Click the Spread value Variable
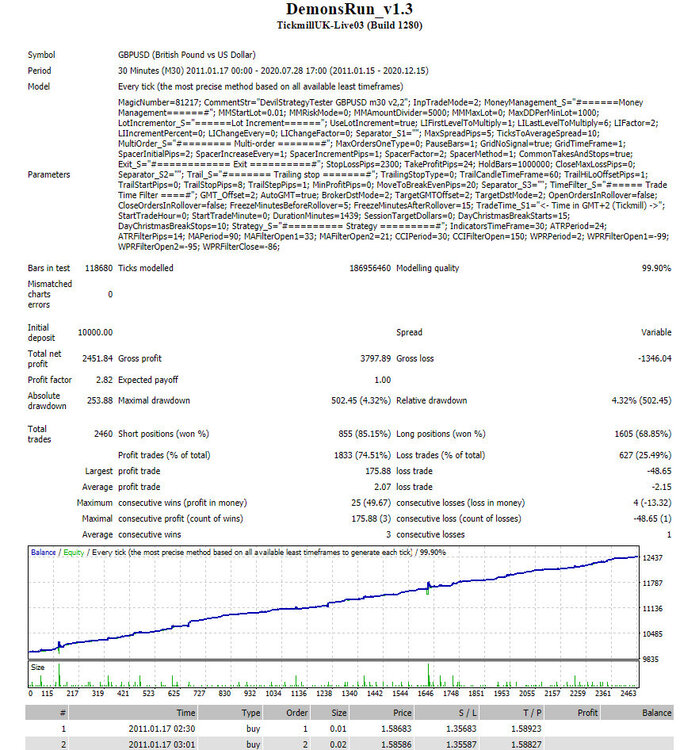699x750 pixels. point(656,332)
